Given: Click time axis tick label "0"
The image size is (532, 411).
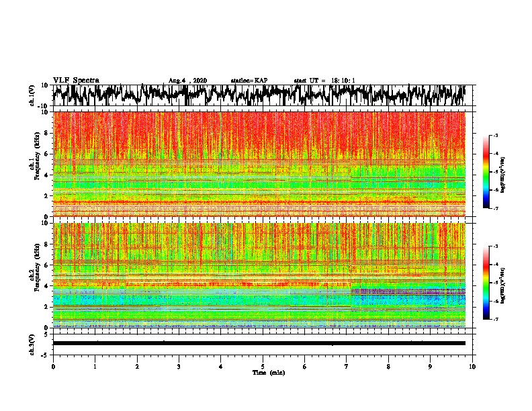Looking at the screenshot, I should 53,367.
